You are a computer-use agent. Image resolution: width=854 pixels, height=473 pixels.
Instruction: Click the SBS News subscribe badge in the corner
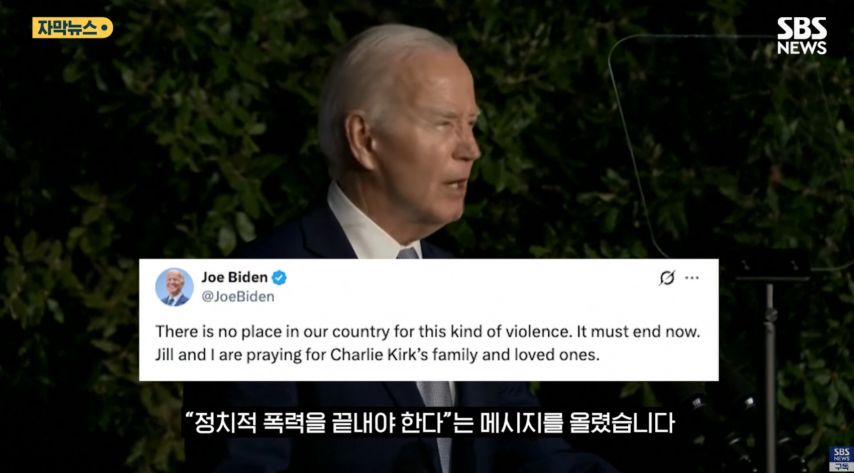[x=841, y=459]
